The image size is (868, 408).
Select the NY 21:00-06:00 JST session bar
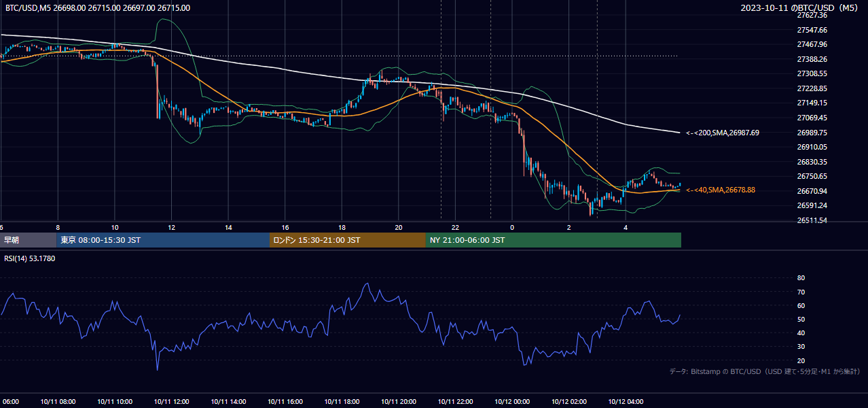(x=554, y=240)
